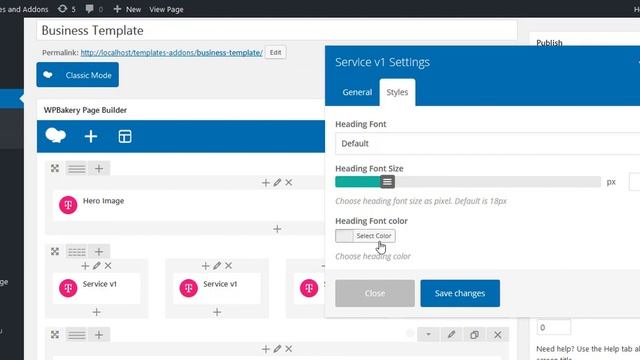640x360 pixels.
Task: Click fullscreen arrows on third row
Action: [55, 335]
